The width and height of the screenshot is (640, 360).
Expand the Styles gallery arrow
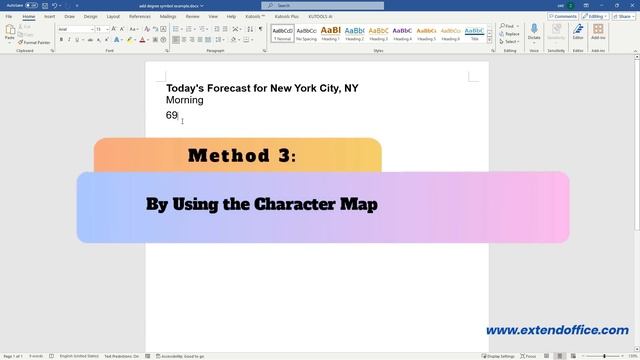(x=489, y=40)
